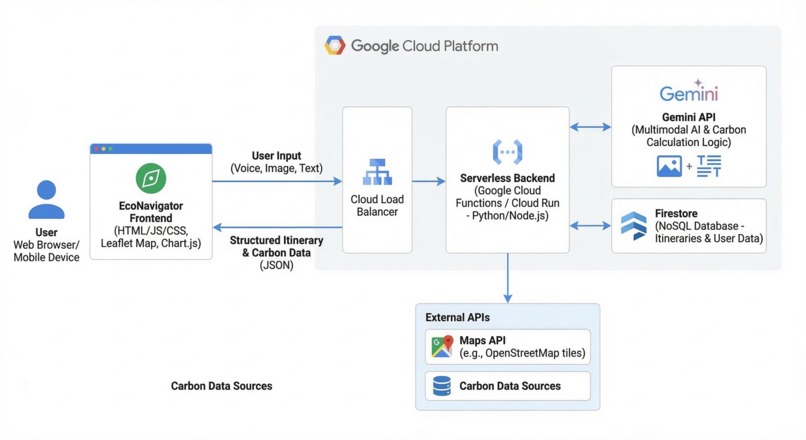Click the "Web Browser/ Mobile Device" text
The height and width of the screenshot is (440, 806).
coord(46,251)
